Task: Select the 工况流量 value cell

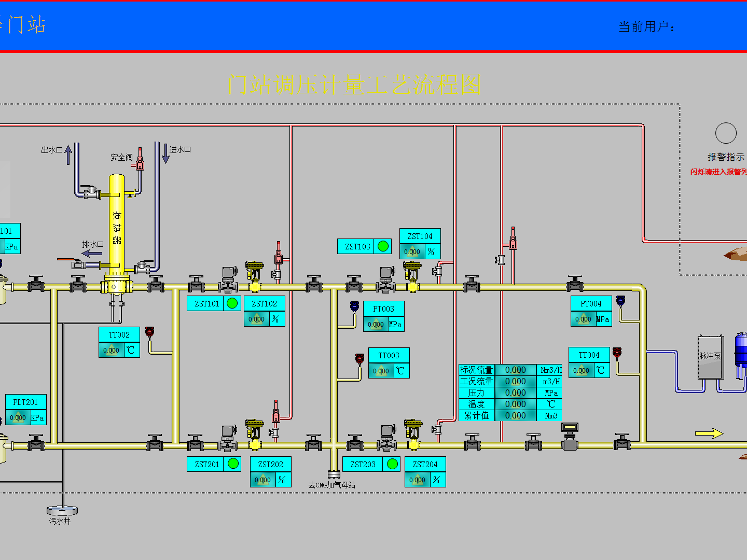Action: [x=516, y=381]
